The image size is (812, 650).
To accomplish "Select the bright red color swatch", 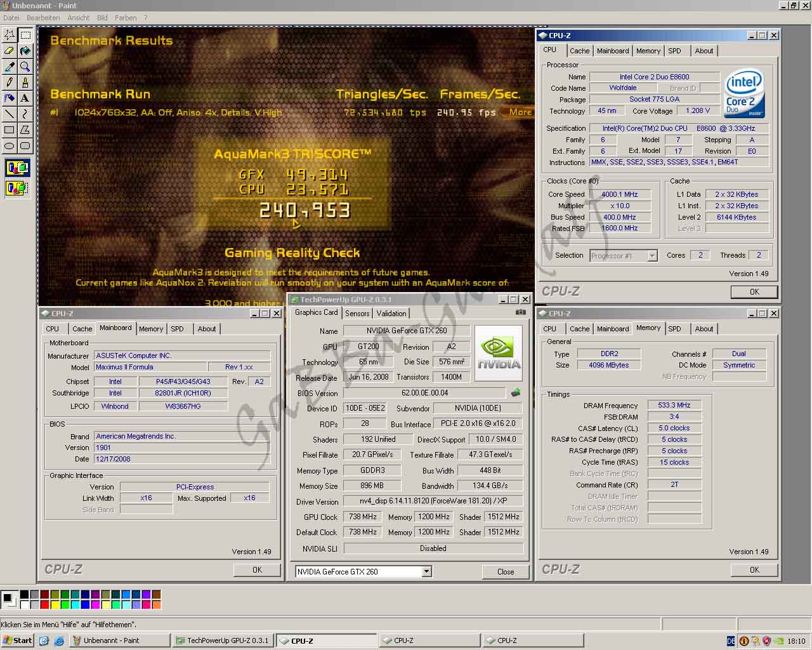I will click(x=44, y=605).
